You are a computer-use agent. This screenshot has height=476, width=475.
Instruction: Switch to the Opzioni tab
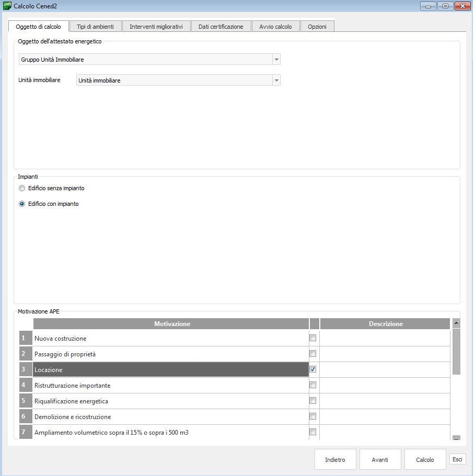[317, 27]
